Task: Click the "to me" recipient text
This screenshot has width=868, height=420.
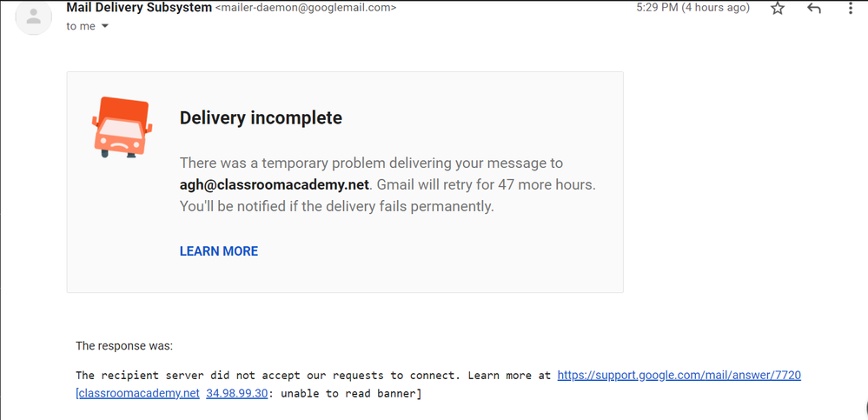Action: click(x=81, y=26)
